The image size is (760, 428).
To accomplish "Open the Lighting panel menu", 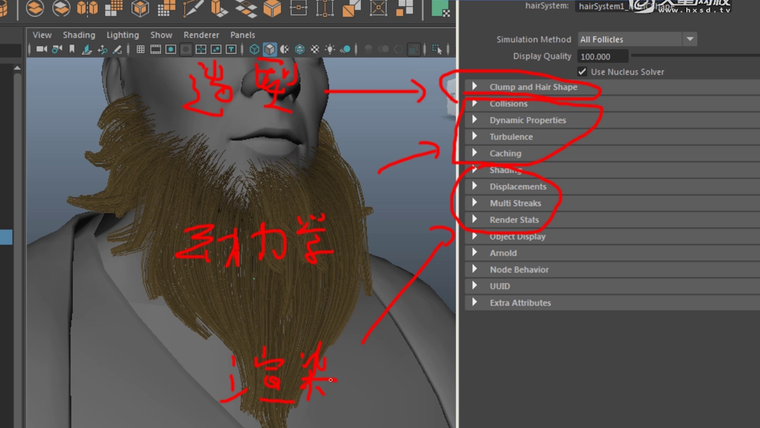I will coord(123,35).
